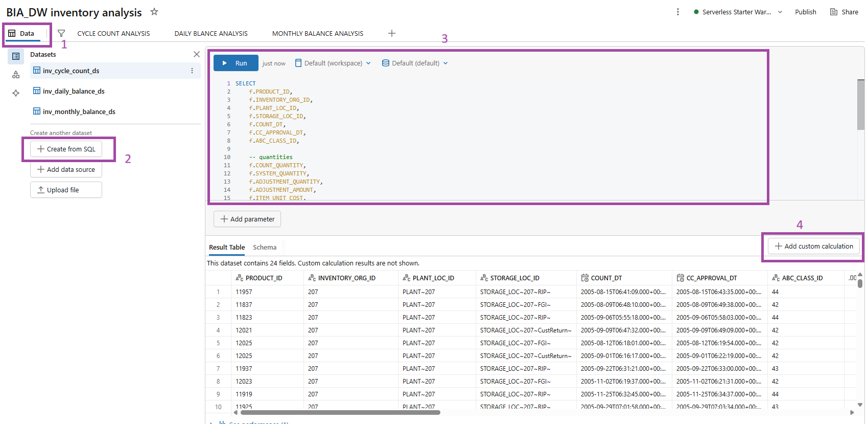Image resolution: width=868 pixels, height=424 pixels.
Task: Open the Default (default) schema dropdown
Action: click(415, 63)
